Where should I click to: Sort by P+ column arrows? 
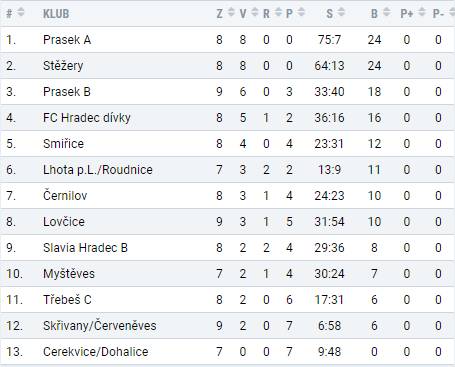pos(422,12)
